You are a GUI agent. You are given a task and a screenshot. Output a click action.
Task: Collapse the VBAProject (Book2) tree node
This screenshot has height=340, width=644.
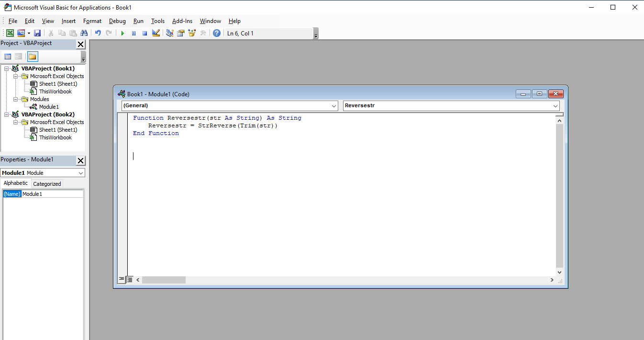(x=7, y=114)
